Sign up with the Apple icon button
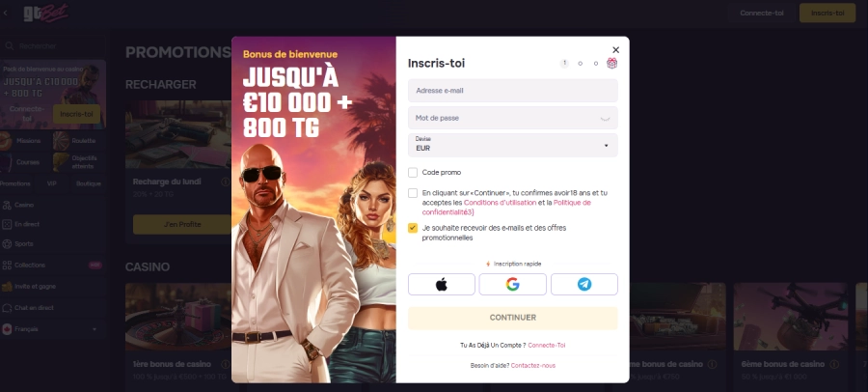The image size is (868, 392). tap(441, 285)
